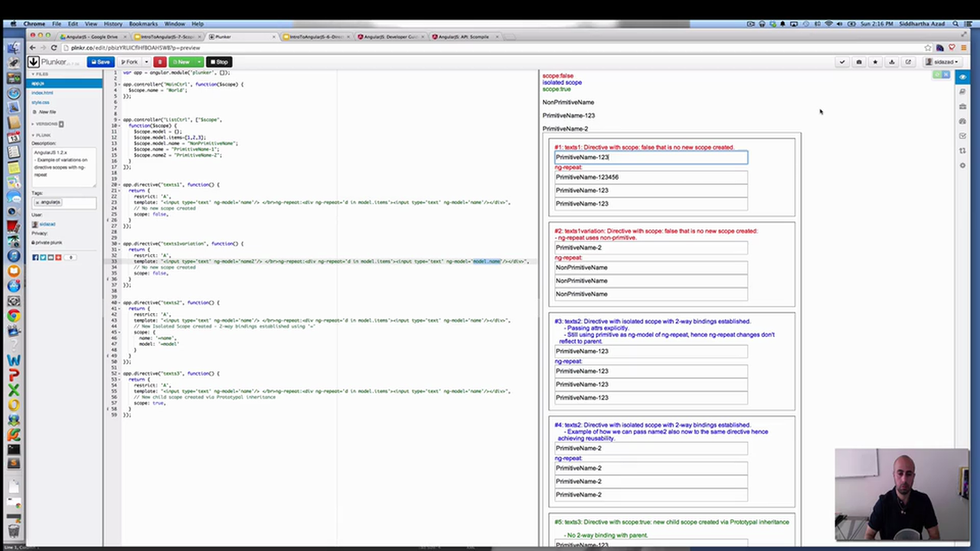Click the Chrome address bar
This screenshot has height=551, width=980.
tap(490, 47)
